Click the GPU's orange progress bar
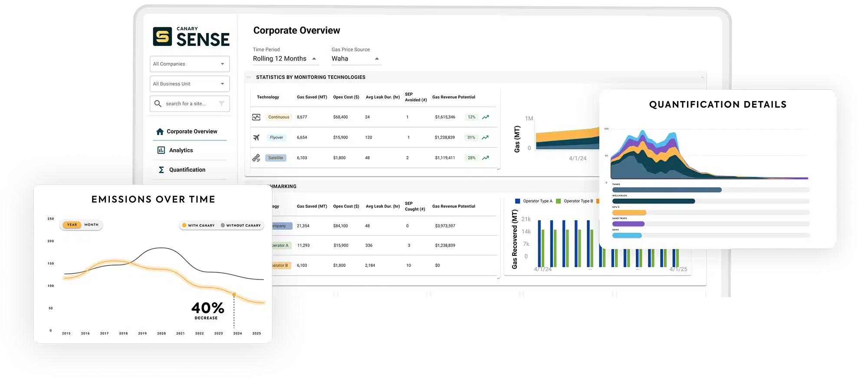 [710, 212]
